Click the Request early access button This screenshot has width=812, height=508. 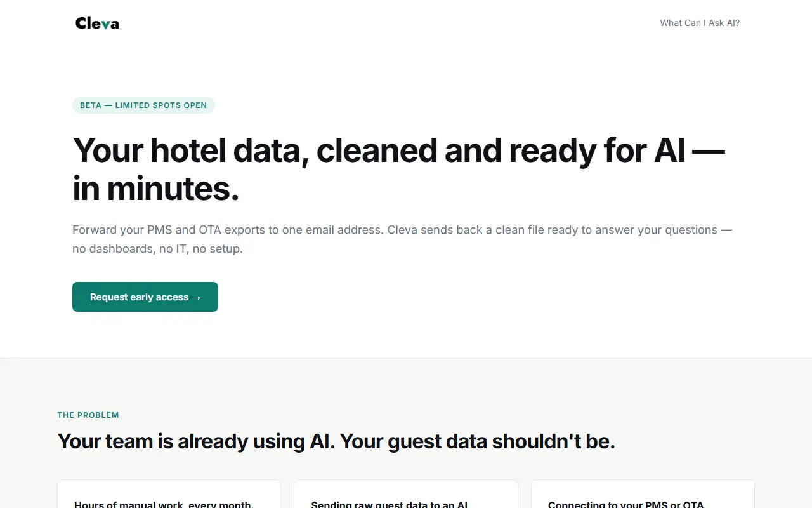(x=145, y=297)
